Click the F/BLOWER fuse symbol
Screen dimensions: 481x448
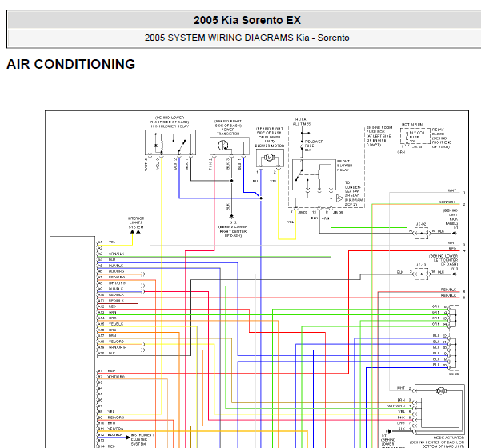pyautogui.click(x=302, y=145)
